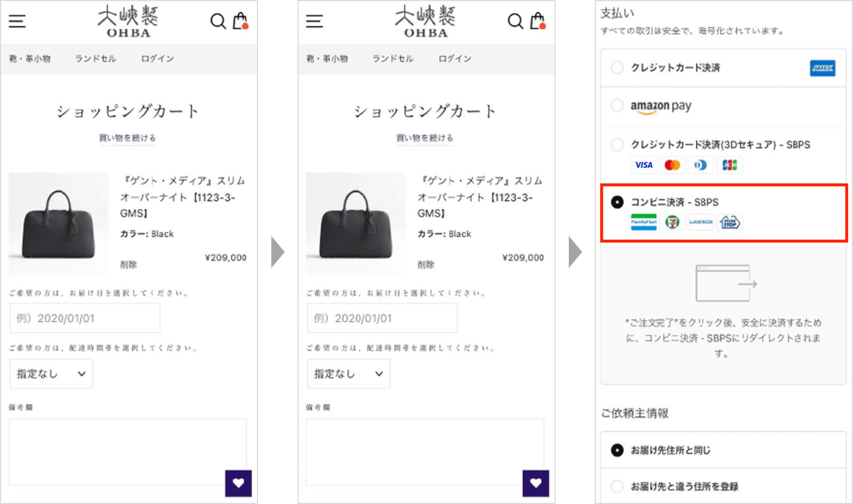
Task: Click search magnifier icon in middle phone screen
Action: click(515, 21)
